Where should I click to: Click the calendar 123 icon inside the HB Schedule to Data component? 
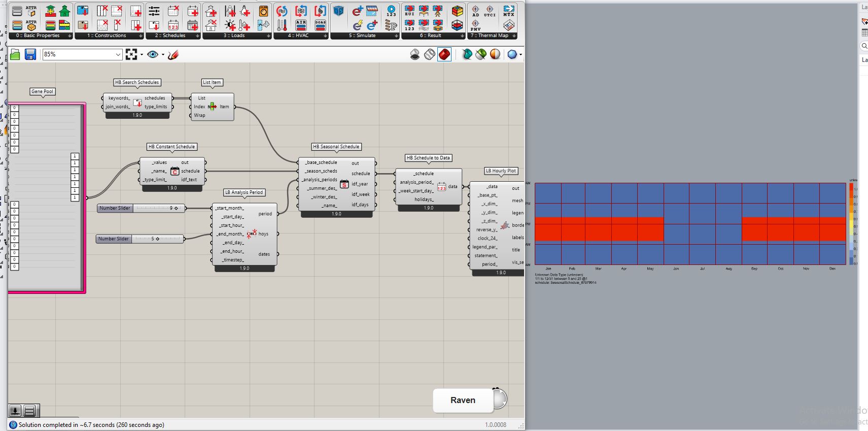[441, 187]
